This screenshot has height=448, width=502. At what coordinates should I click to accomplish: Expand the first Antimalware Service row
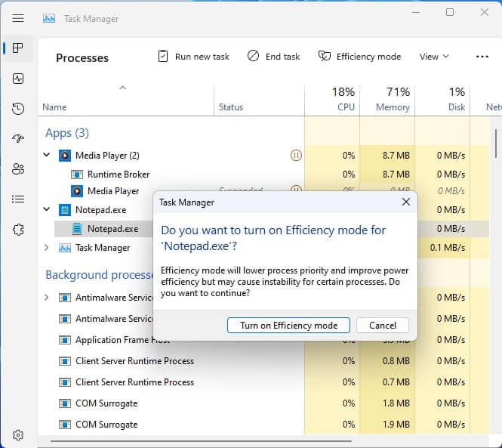click(46, 298)
